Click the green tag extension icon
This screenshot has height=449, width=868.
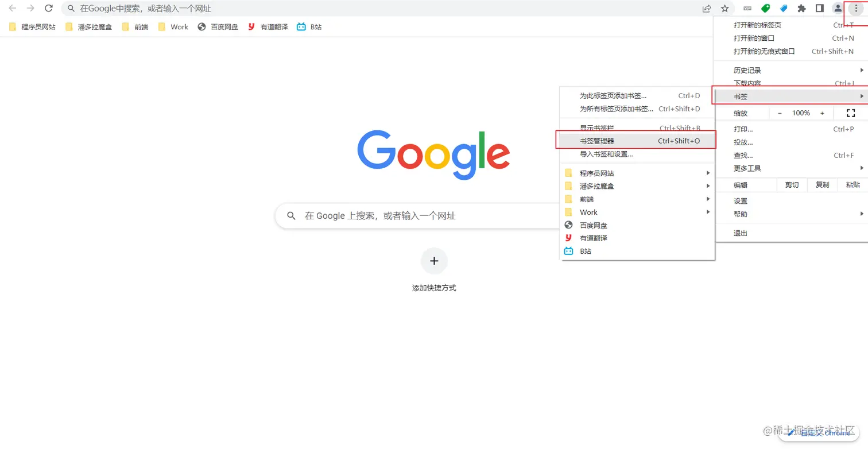pos(765,9)
